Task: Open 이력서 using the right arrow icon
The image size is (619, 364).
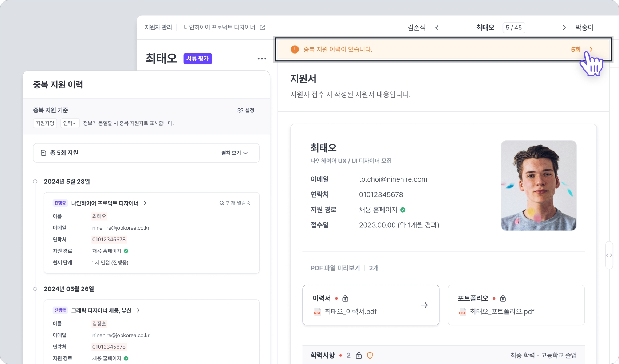Action: coord(424,305)
